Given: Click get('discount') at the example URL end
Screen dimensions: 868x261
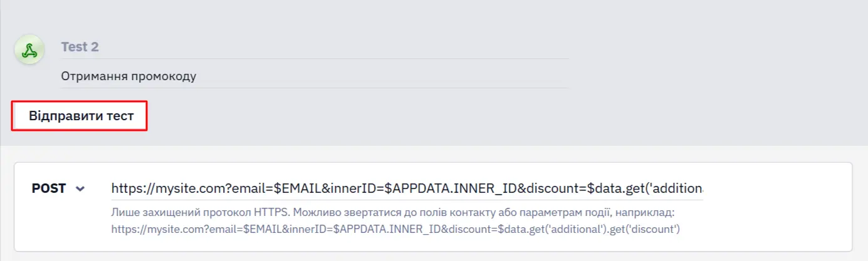Looking at the screenshot, I should tap(645, 229).
